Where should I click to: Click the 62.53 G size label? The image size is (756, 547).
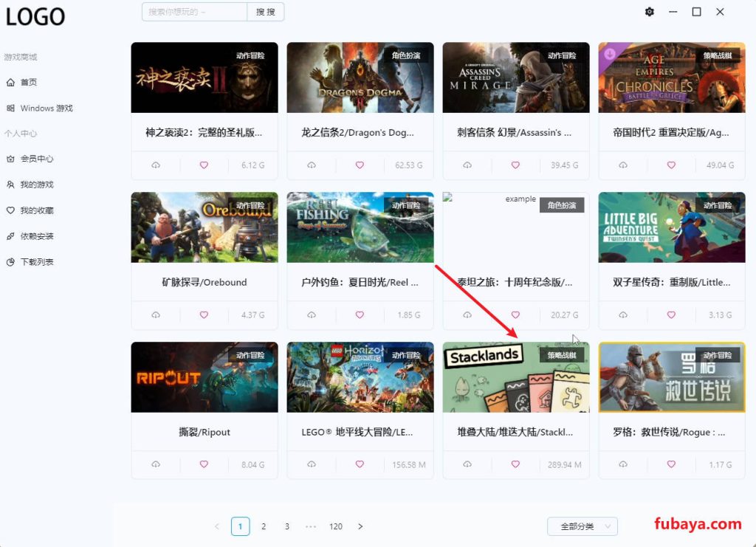pos(409,165)
